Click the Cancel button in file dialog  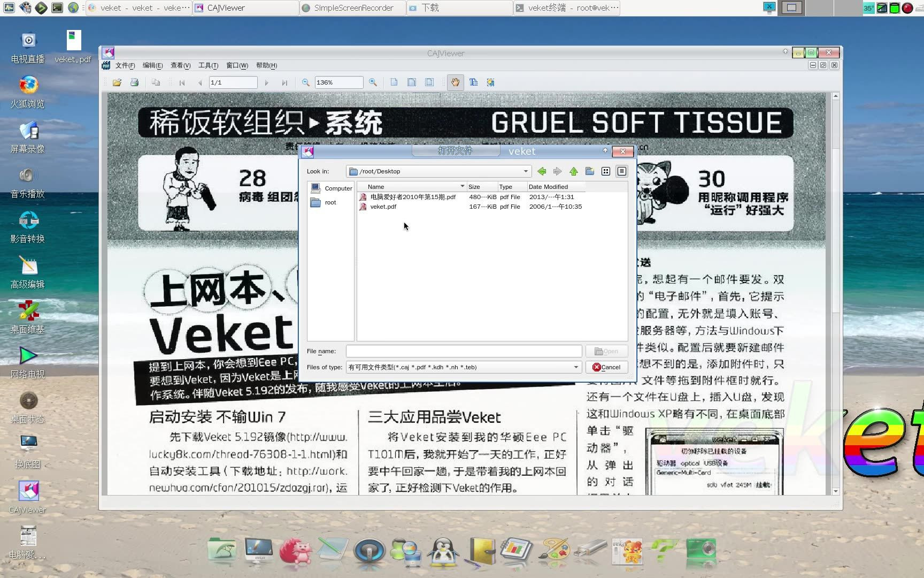(606, 367)
